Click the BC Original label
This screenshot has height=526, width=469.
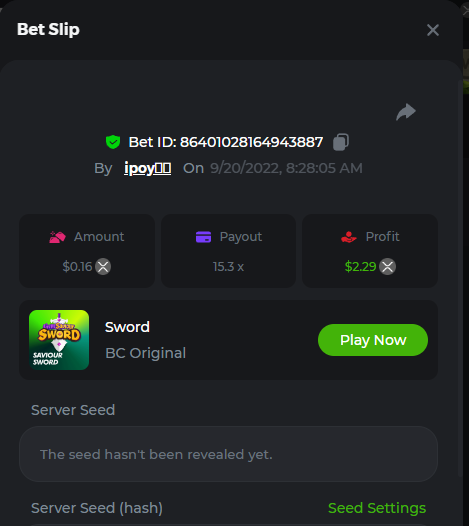pos(146,353)
